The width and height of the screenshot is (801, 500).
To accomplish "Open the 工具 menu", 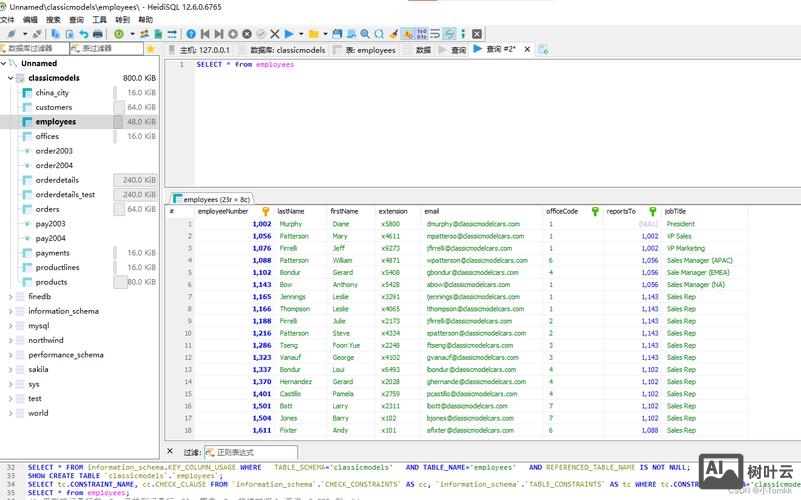I will point(99,19).
